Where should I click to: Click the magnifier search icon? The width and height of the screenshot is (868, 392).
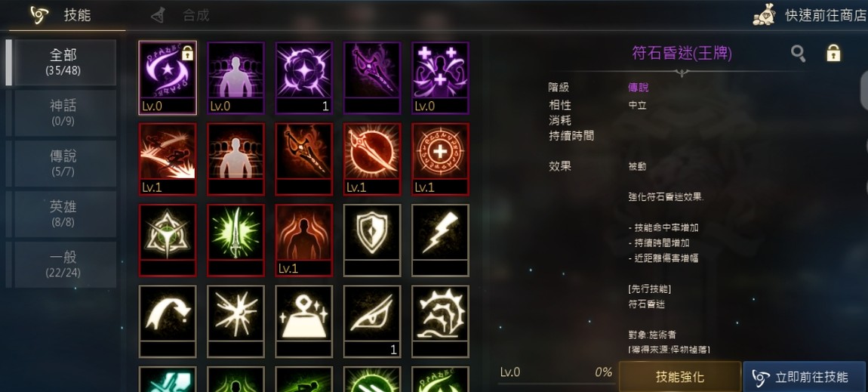tap(798, 53)
